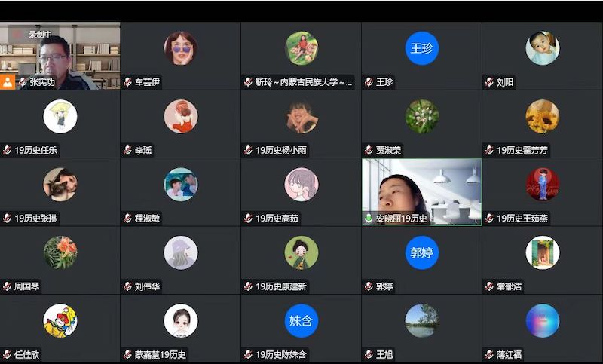The height and width of the screenshot is (364, 603).
Task: Click the green active microphone icon of 安晓丽19历史
Action: pos(369,219)
